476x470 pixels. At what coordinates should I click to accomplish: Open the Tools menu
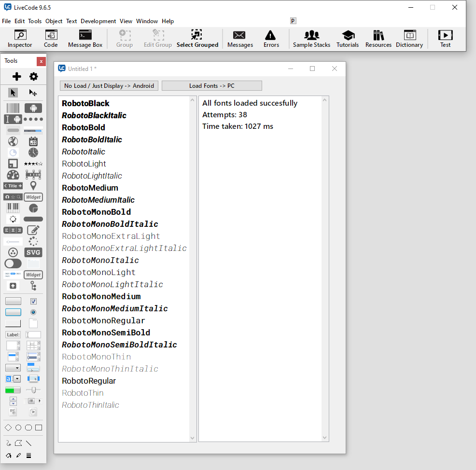click(x=35, y=21)
